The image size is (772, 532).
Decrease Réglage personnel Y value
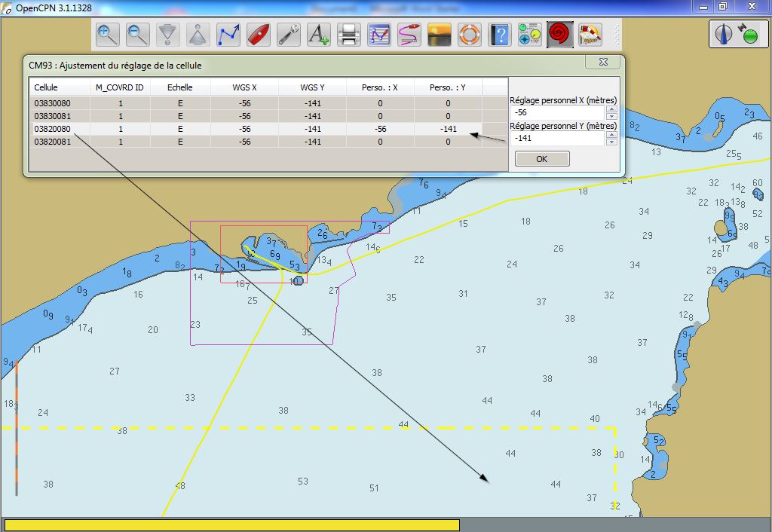pyautogui.click(x=611, y=142)
